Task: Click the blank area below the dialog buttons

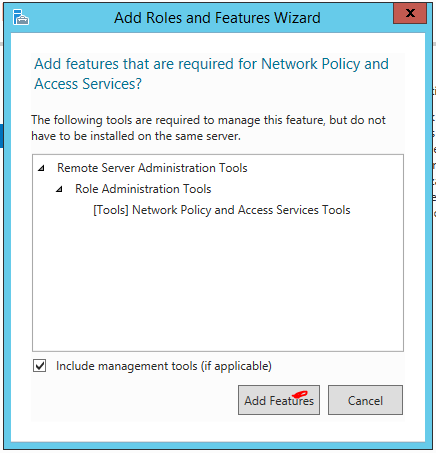Action: pos(218,431)
